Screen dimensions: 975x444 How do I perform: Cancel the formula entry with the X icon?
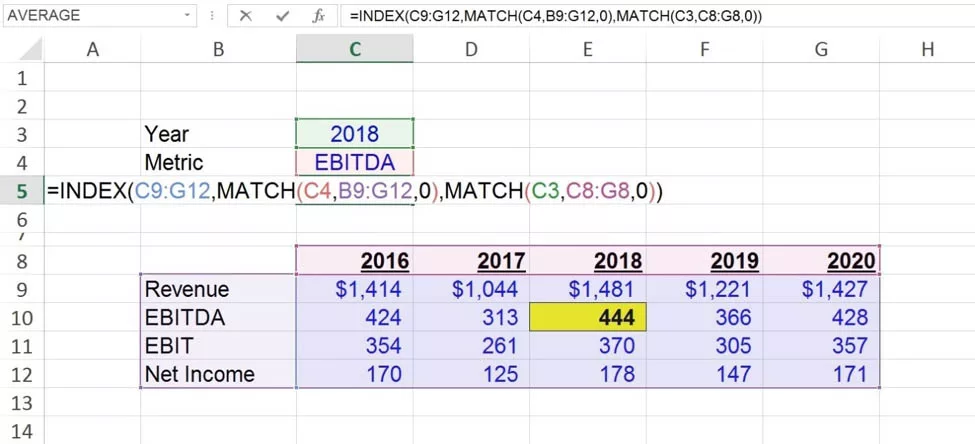(246, 16)
